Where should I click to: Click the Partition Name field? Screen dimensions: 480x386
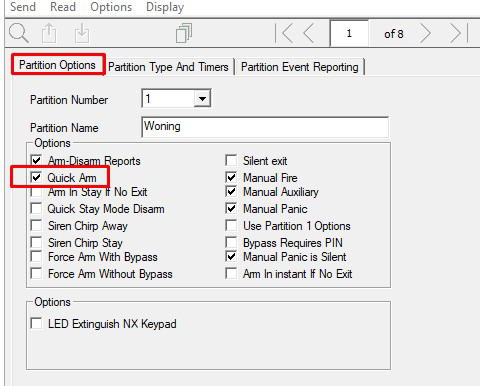[265, 127]
